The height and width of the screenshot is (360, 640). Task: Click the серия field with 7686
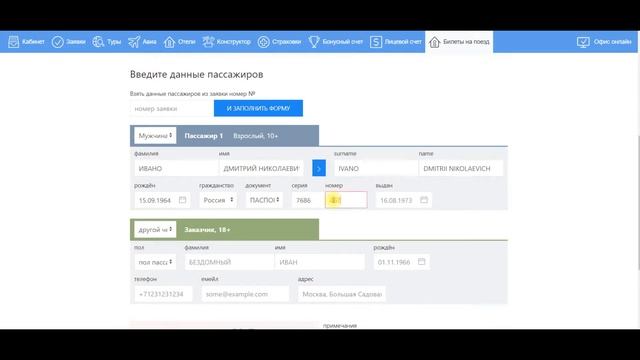point(308,200)
